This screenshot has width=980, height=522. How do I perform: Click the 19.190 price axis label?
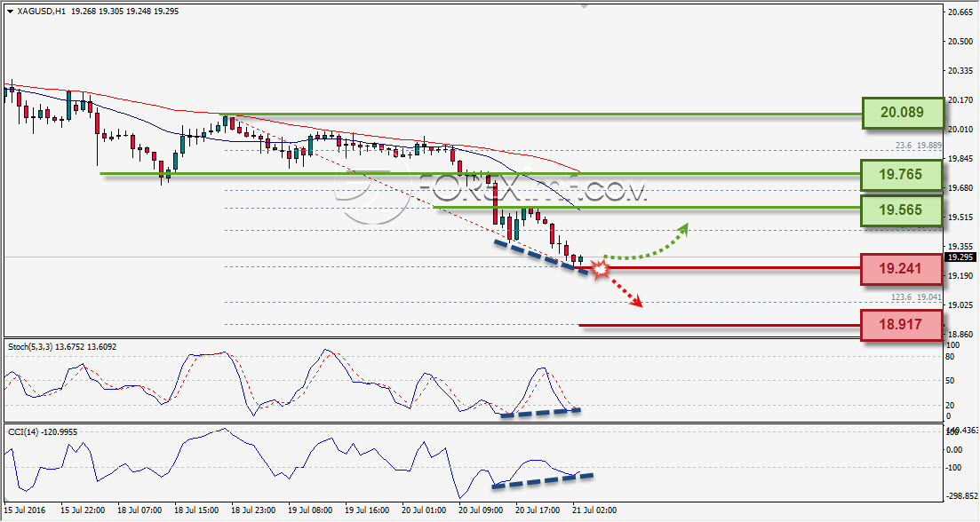[960, 275]
